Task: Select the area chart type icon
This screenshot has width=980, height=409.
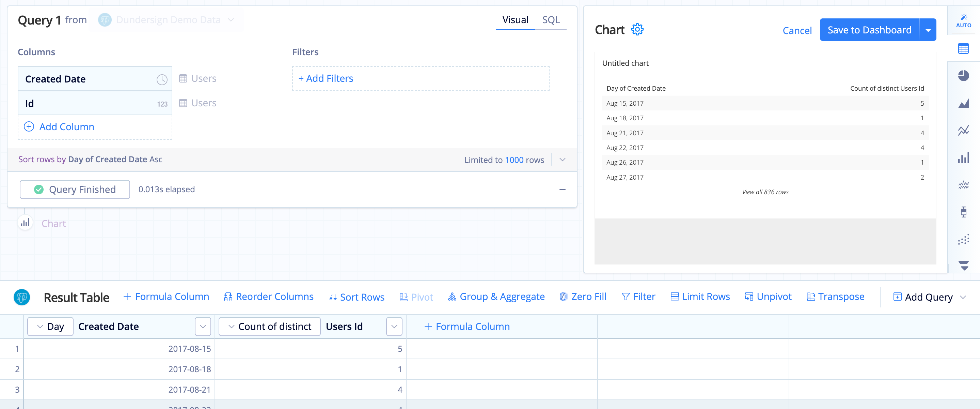Action: pos(963,103)
